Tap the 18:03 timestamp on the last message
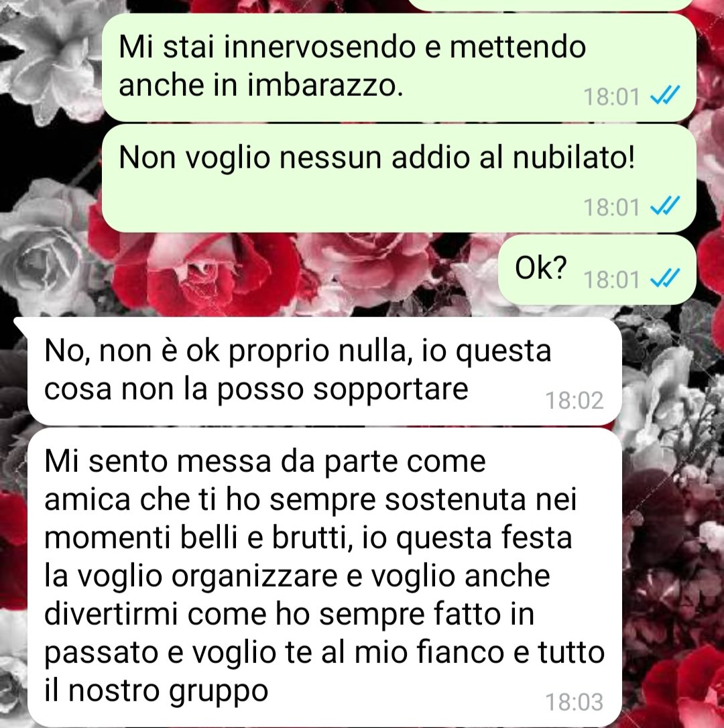This screenshot has width=724, height=728. 574,702
